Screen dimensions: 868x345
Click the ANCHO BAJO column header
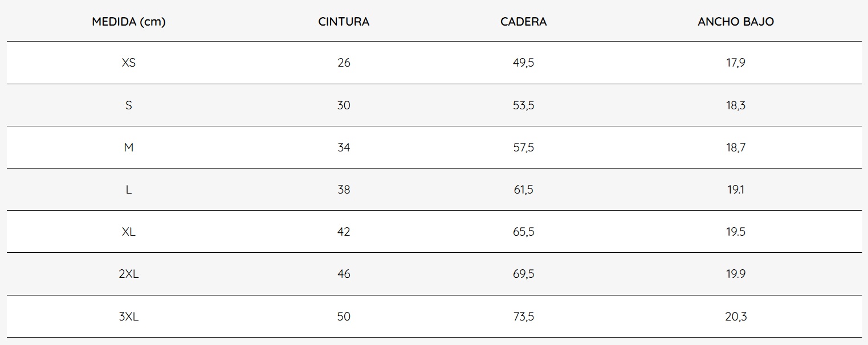click(x=735, y=22)
